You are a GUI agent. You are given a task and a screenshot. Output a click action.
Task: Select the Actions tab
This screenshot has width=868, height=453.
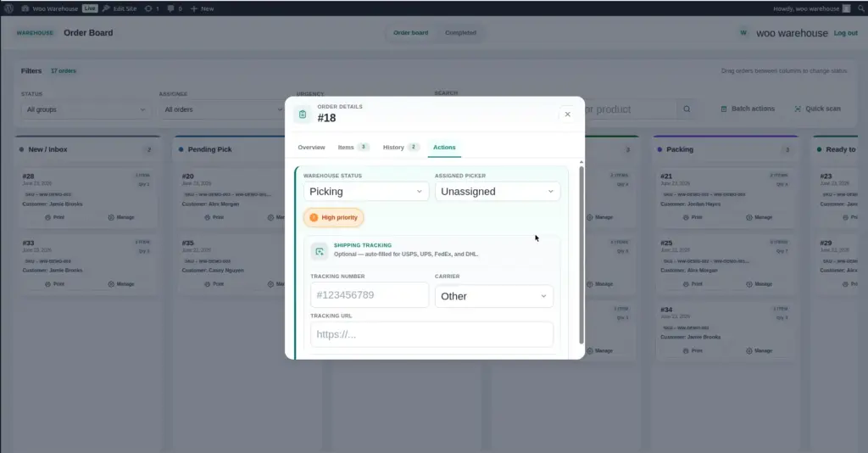(x=444, y=148)
